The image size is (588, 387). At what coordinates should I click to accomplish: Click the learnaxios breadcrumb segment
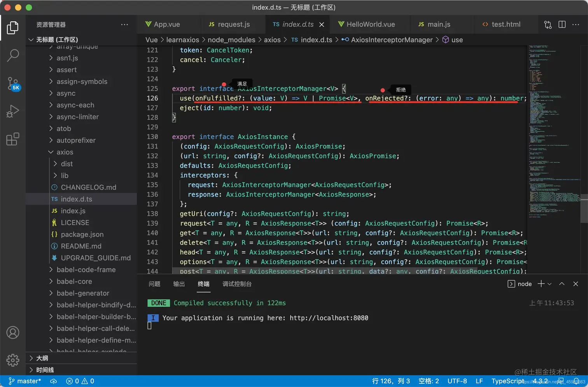[x=182, y=40]
